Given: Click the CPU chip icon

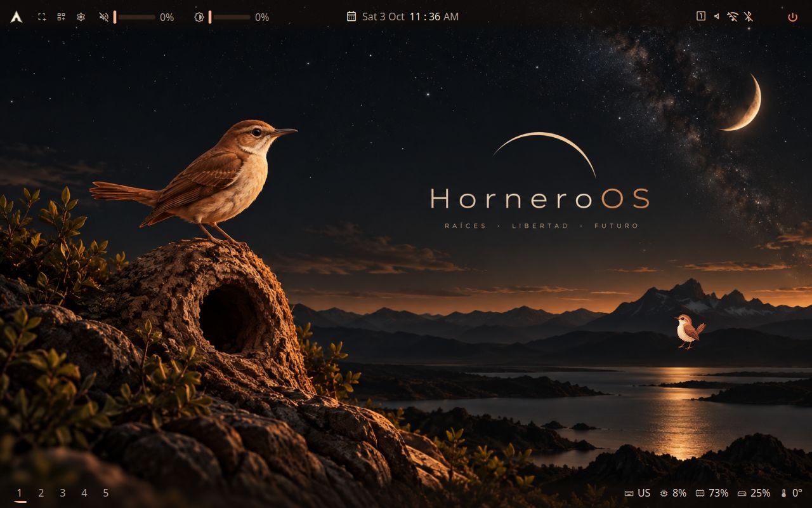Looking at the screenshot, I should (x=664, y=493).
